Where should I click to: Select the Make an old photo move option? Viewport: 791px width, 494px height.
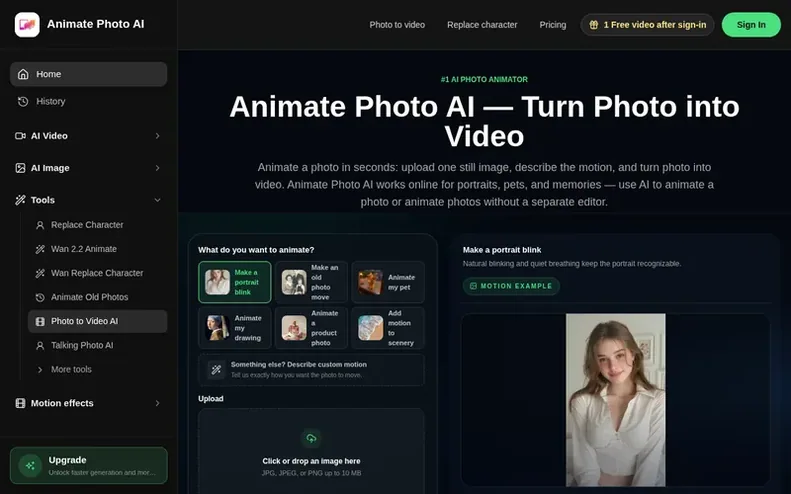tap(311, 282)
